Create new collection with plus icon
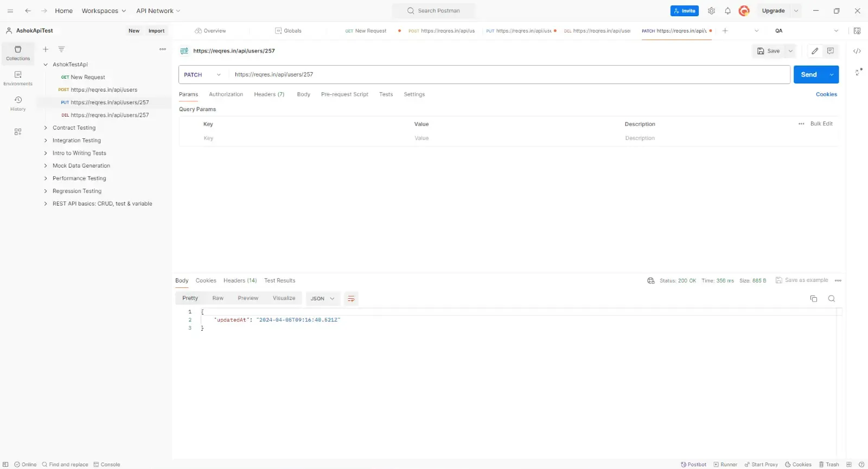Image resolution: width=868 pixels, height=469 pixels. point(46,49)
